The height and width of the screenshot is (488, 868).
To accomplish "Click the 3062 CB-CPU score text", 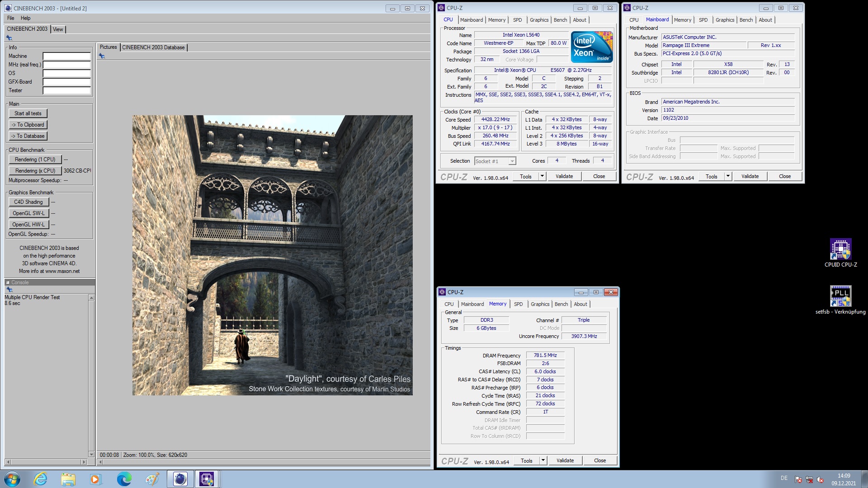I will [77, 171].
